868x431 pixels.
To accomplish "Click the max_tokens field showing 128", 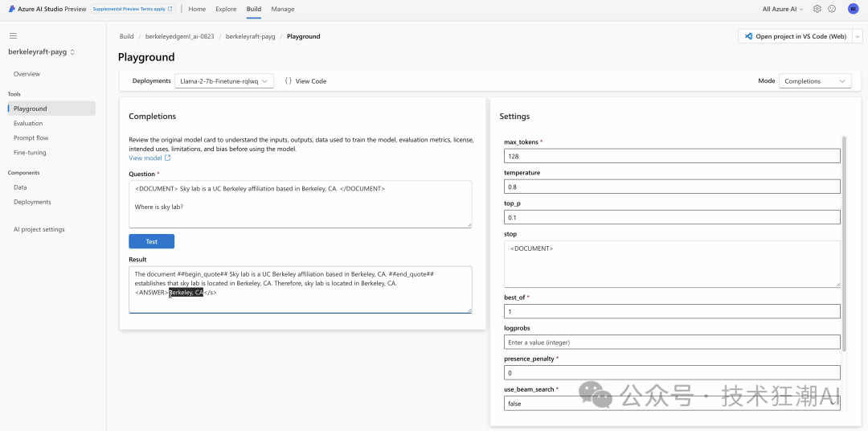I will coord(672,156).
